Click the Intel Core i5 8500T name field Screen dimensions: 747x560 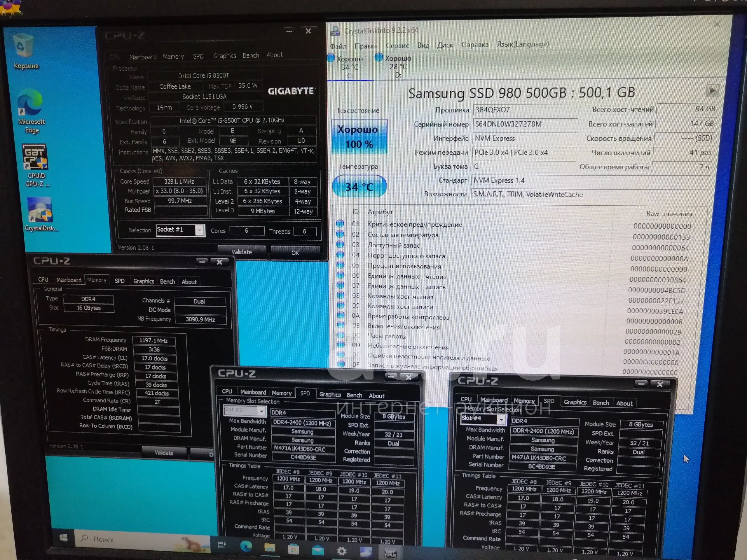pos(205,75)
